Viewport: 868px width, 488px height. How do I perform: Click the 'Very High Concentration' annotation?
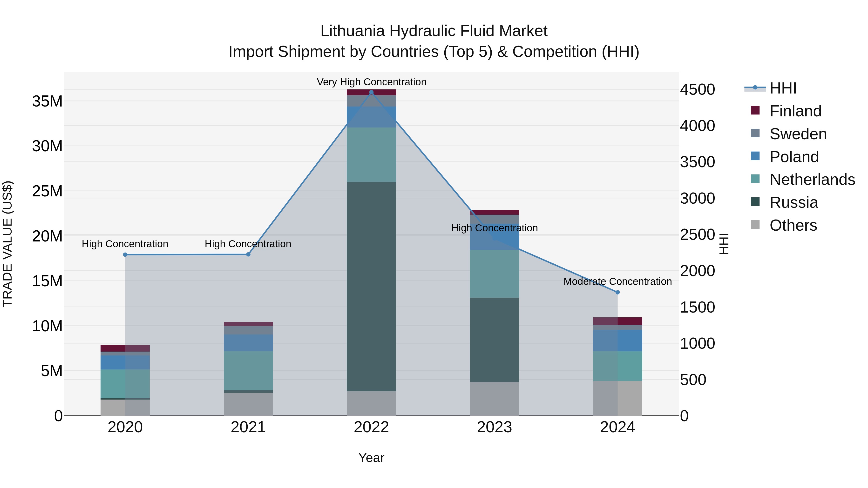(x=371, y=82)
